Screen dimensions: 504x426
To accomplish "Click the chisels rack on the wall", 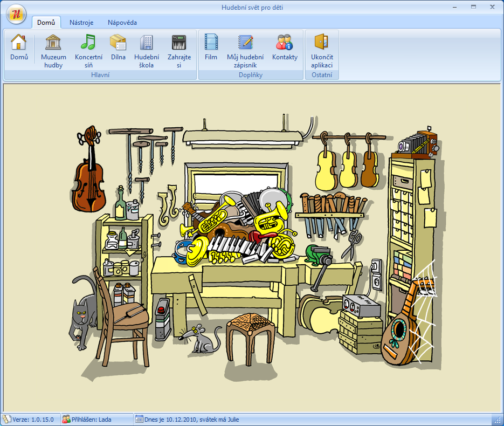I will coord(332,215).
